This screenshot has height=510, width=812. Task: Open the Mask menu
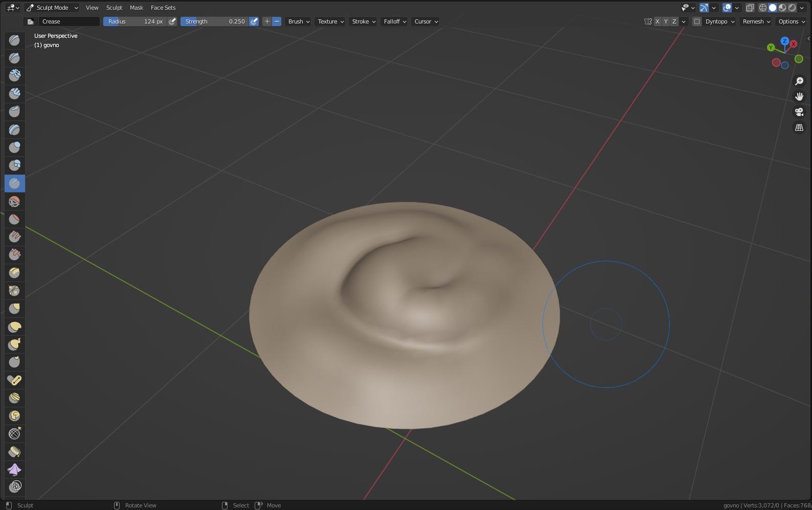pyautogui.click(x=137, y=8)
